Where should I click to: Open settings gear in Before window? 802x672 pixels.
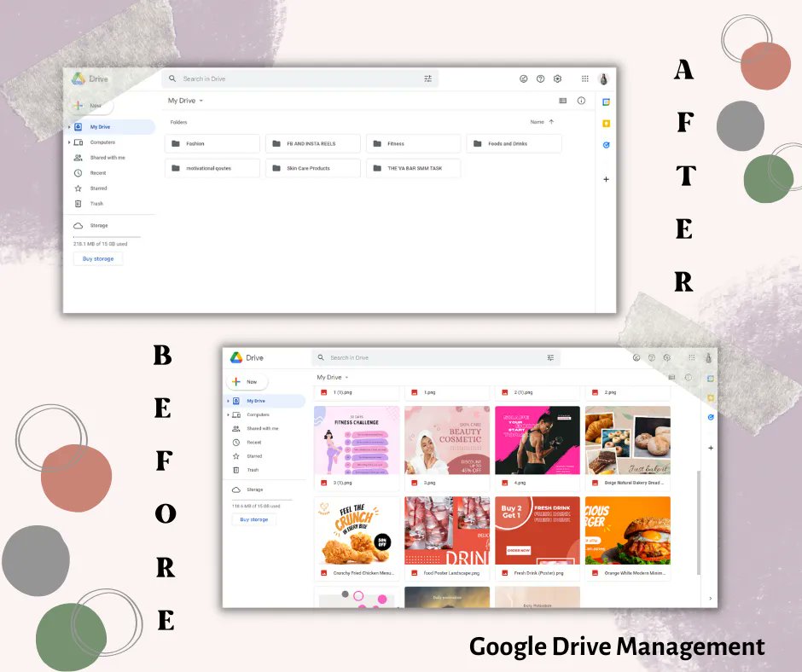click(667, 358)
